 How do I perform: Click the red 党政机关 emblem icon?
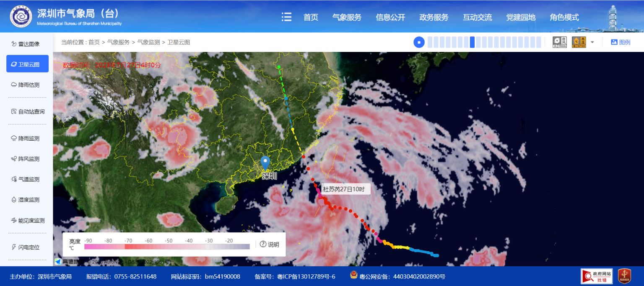624,276
